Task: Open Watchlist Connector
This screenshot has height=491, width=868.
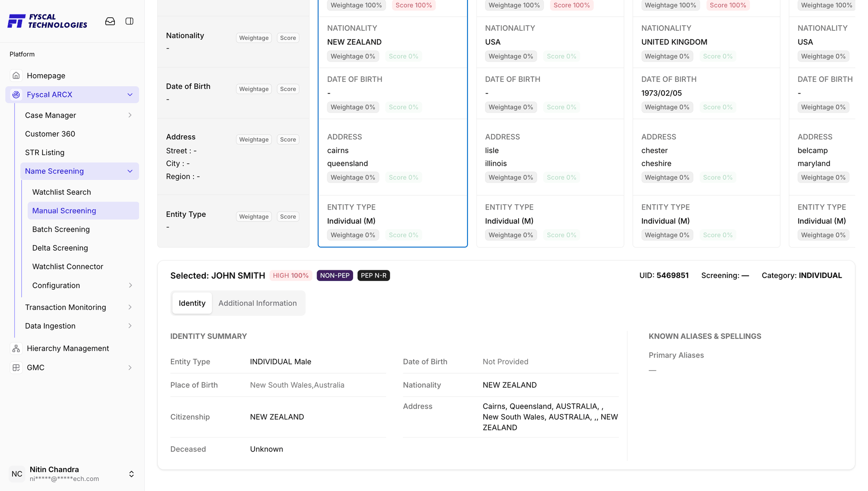Action: pos(68,267)
